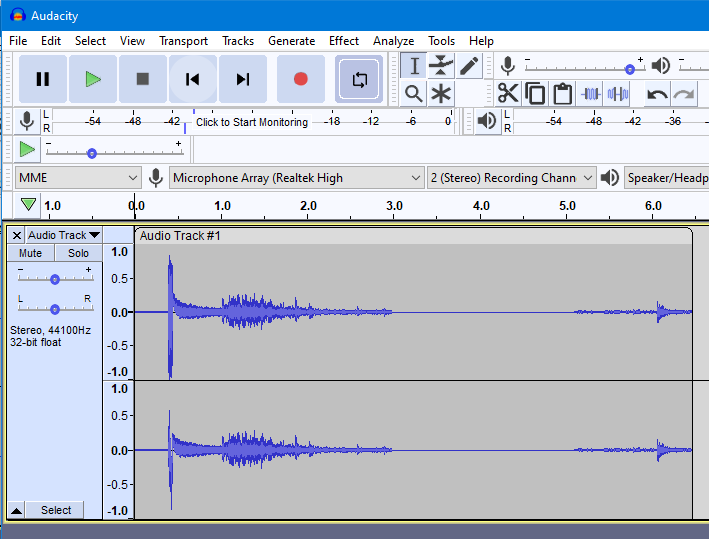709x539 pixels.
Task: Click the recording volume microphone icon
Action: (508, 66)
